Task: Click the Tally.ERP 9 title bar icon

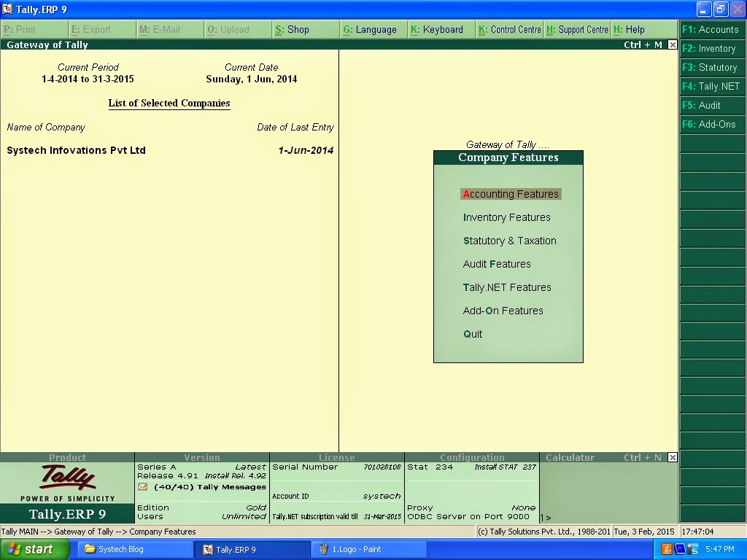Action: [7, 9]
